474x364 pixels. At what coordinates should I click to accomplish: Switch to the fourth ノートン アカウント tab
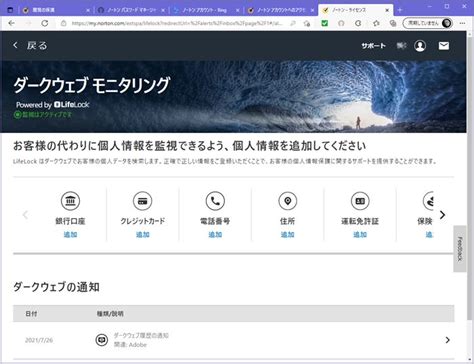point(281,10)
